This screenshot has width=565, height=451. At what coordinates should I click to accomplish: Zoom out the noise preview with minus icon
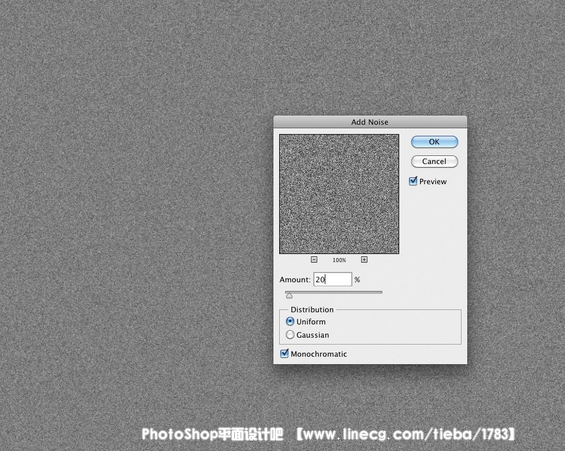point(314,259)
